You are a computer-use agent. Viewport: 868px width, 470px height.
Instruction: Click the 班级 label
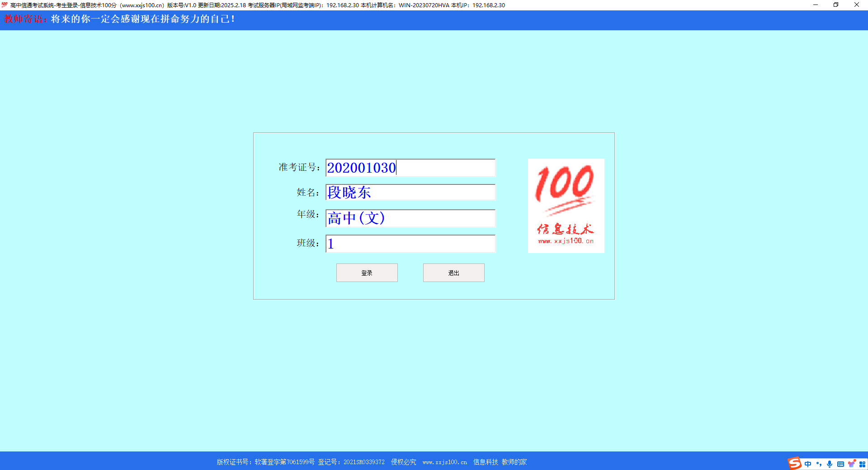[308, 243]
